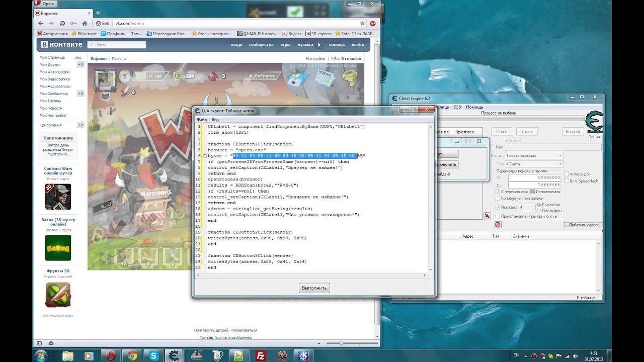Open ВКонтакте bookmark
This screenshot has width=644, height=362.
click(x=85, y=34)
